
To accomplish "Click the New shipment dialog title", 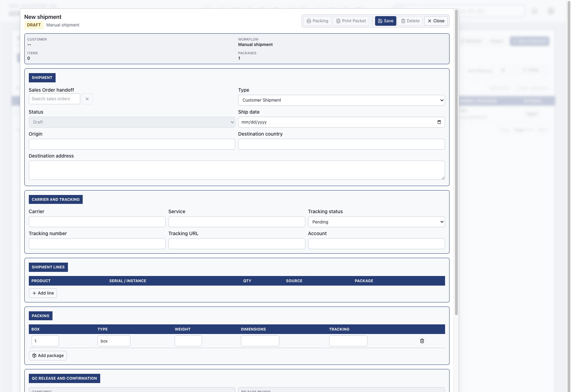I will [43, 17].
